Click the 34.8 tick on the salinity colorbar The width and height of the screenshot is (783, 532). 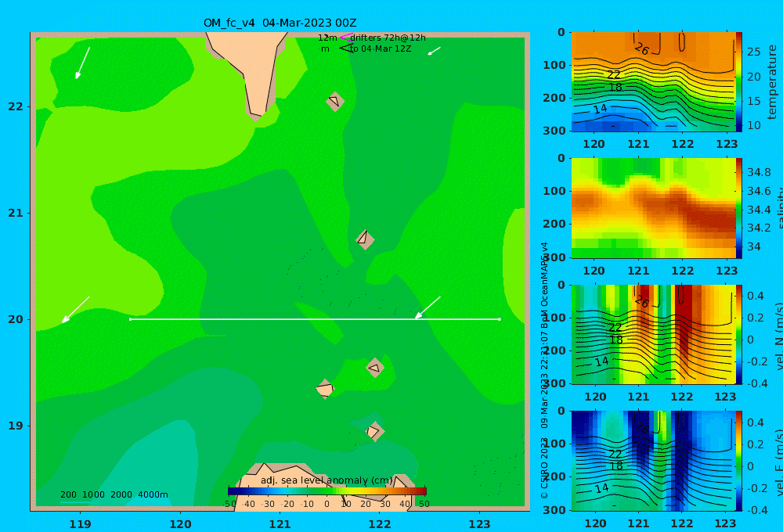(759, 172)
